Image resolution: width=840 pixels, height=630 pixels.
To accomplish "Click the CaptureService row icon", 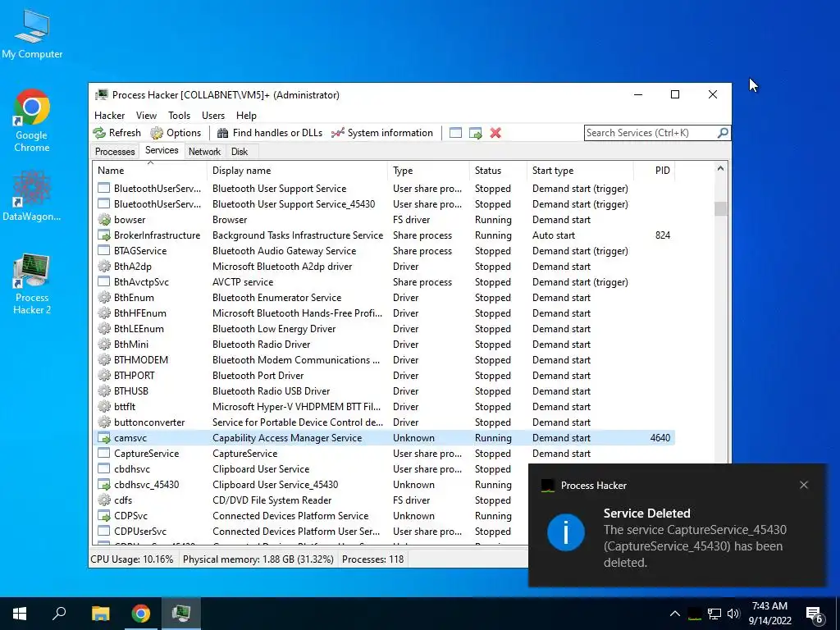I will pyautogui.click(x=104, y=453).
